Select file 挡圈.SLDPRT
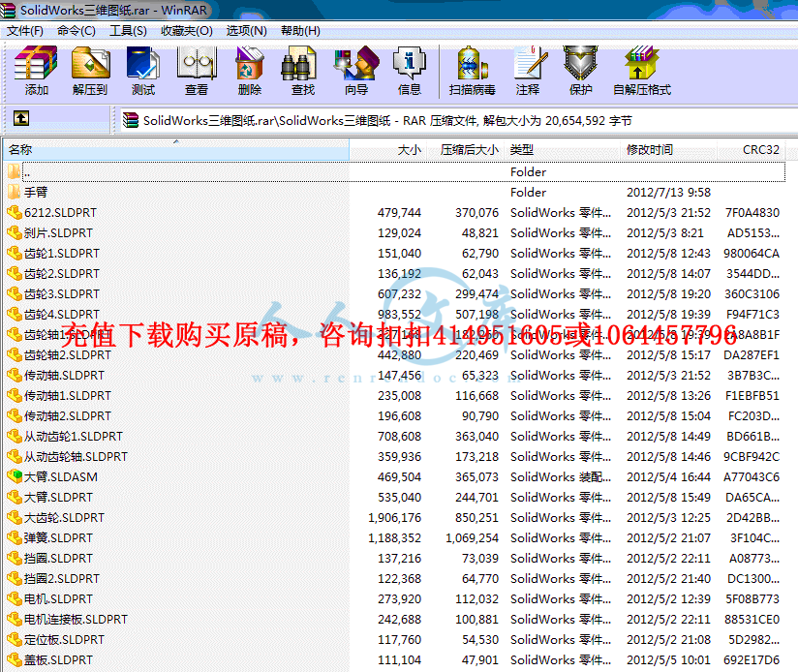Screen dimensions: 798x672 [x=58, y=559]
